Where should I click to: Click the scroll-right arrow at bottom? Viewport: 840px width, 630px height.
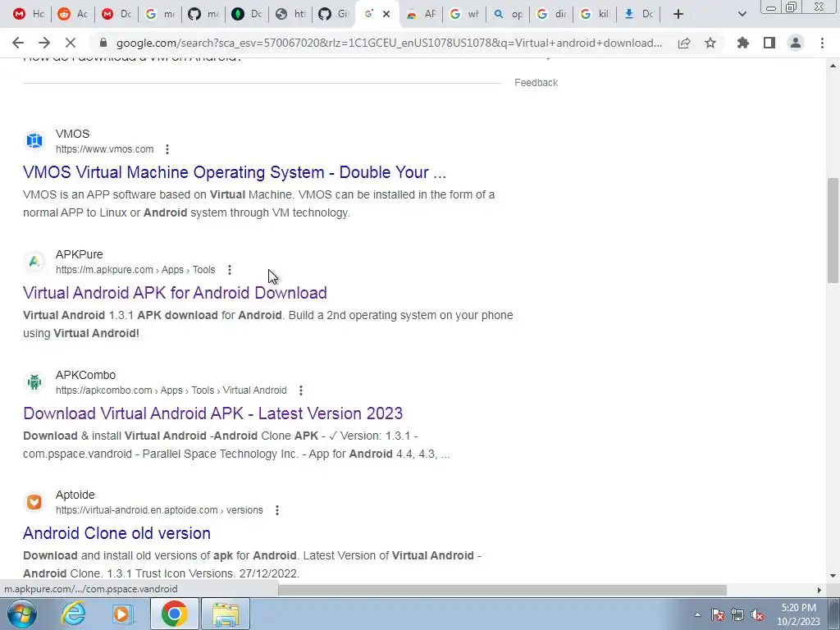819,590
